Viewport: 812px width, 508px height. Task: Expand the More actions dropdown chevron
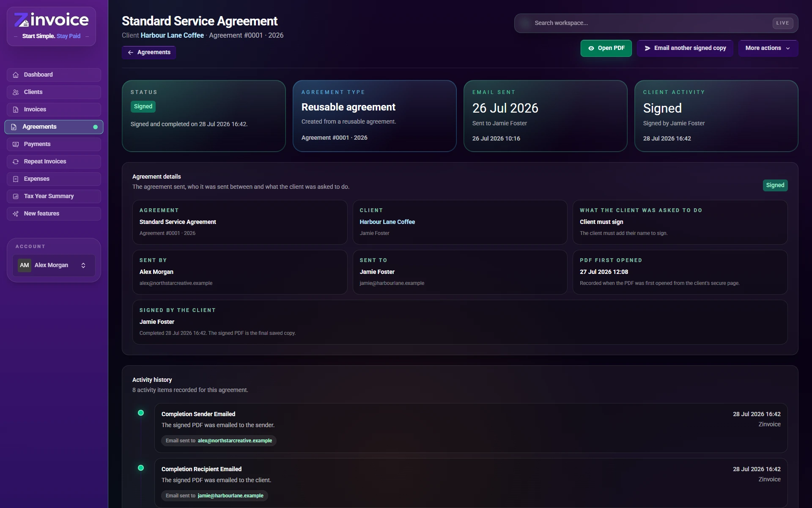[788, 48]
